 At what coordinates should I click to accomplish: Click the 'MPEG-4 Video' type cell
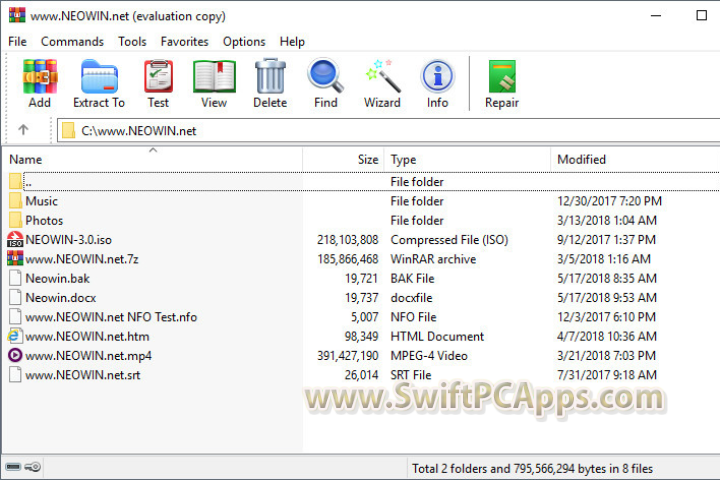click(429, 356)
